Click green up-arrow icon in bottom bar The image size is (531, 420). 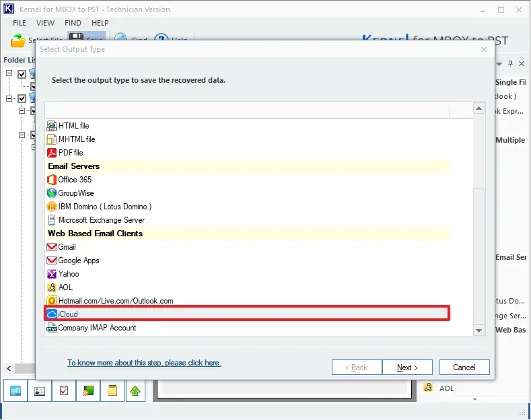point(135,391)
